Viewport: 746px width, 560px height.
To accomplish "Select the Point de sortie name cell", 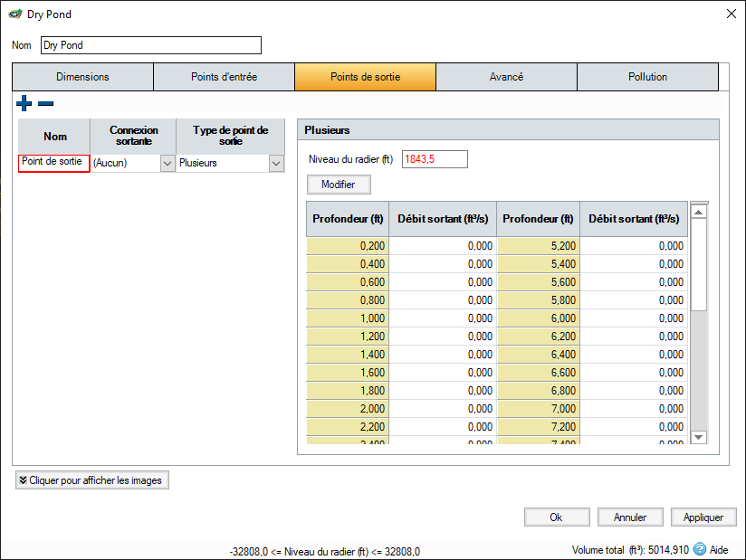I will click(53, 163).
